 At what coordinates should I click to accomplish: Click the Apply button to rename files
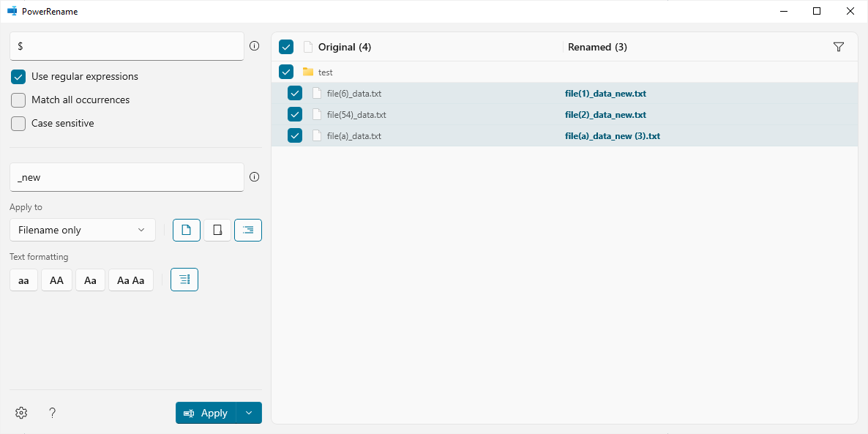tap(209, 412)
